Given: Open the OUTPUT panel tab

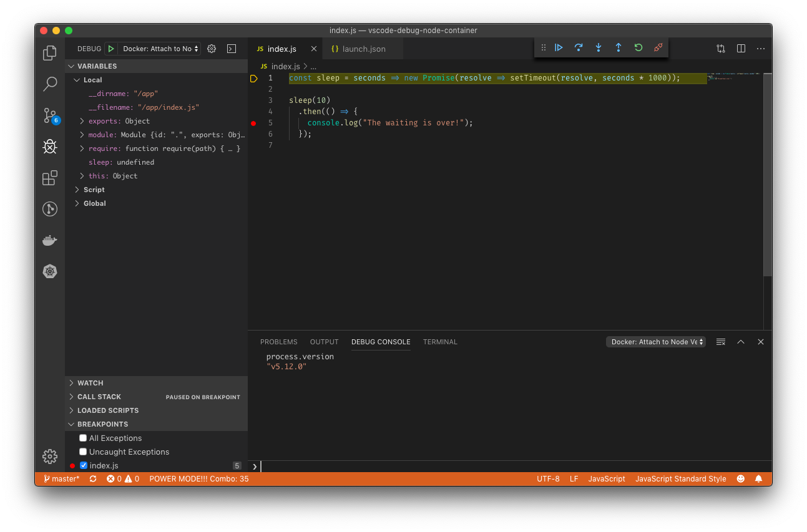Looking at the screenshot, I should pos(324,342).
